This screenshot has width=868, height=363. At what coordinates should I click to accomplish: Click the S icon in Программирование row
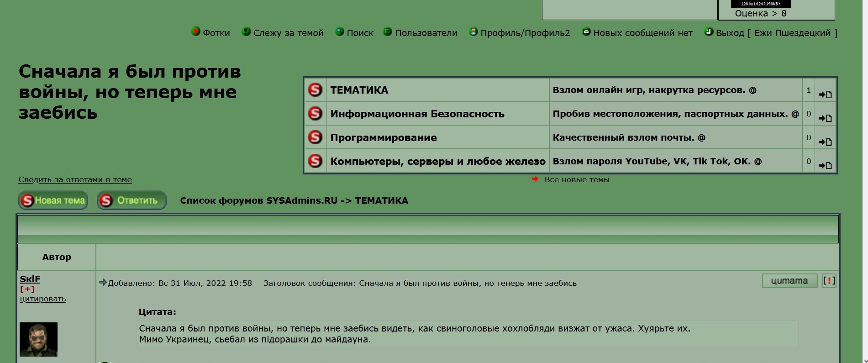pyautogui.click(x=315, y=137)
